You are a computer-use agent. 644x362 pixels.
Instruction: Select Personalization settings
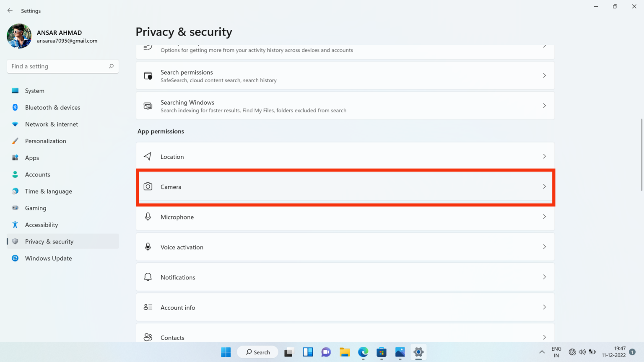pos(45,141)
